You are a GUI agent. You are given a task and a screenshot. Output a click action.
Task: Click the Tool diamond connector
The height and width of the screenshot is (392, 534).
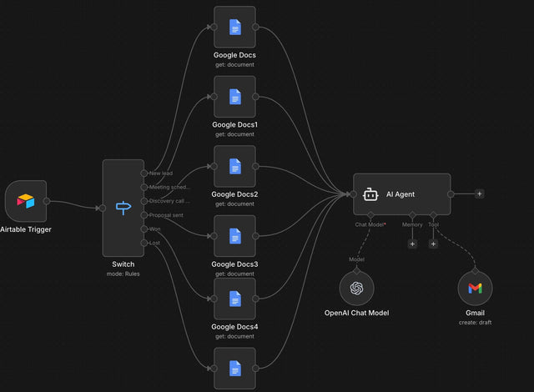tap(433, 215)
